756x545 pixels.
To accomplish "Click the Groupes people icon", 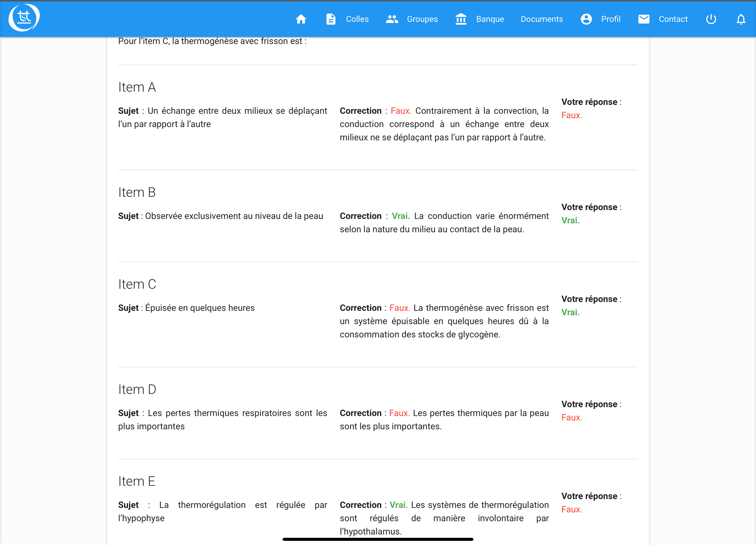I will pos(392,19).
